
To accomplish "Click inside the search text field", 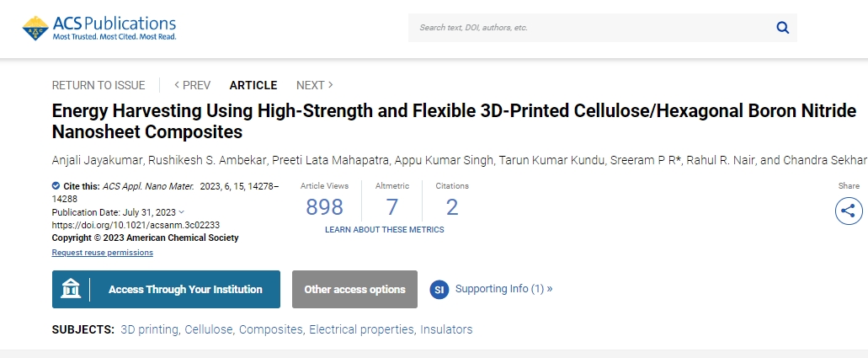I will point(593,28).
